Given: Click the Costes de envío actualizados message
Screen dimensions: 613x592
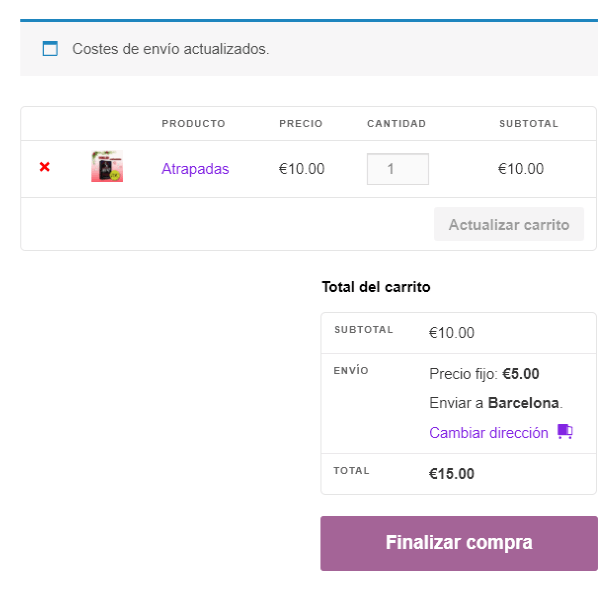Looking at the screenshot, I should click(171, 49).
